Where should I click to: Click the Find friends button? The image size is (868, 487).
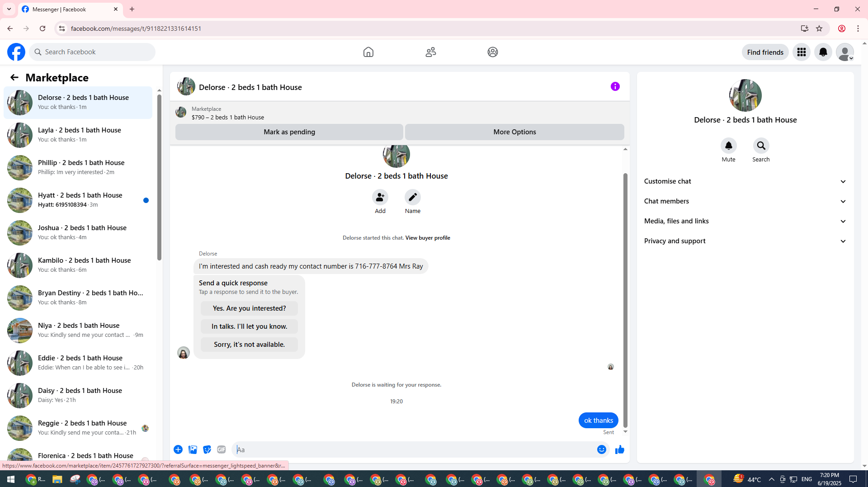pos(765,52)
